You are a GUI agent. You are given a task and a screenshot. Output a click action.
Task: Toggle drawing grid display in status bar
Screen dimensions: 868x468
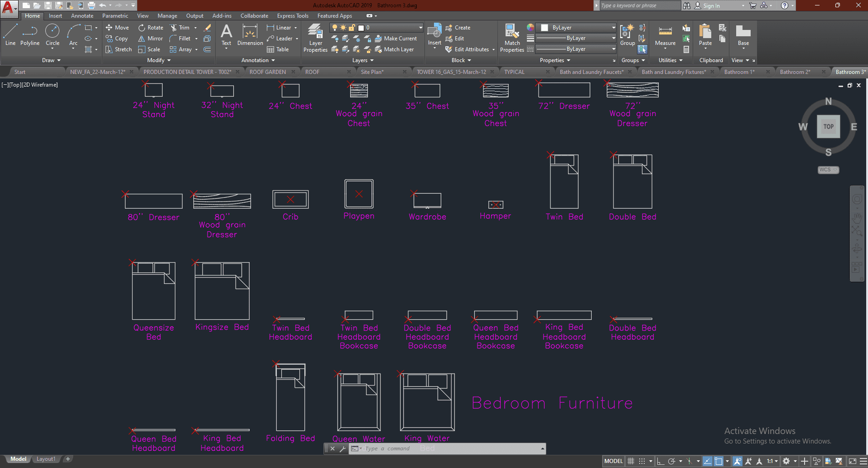click(631, 461)
